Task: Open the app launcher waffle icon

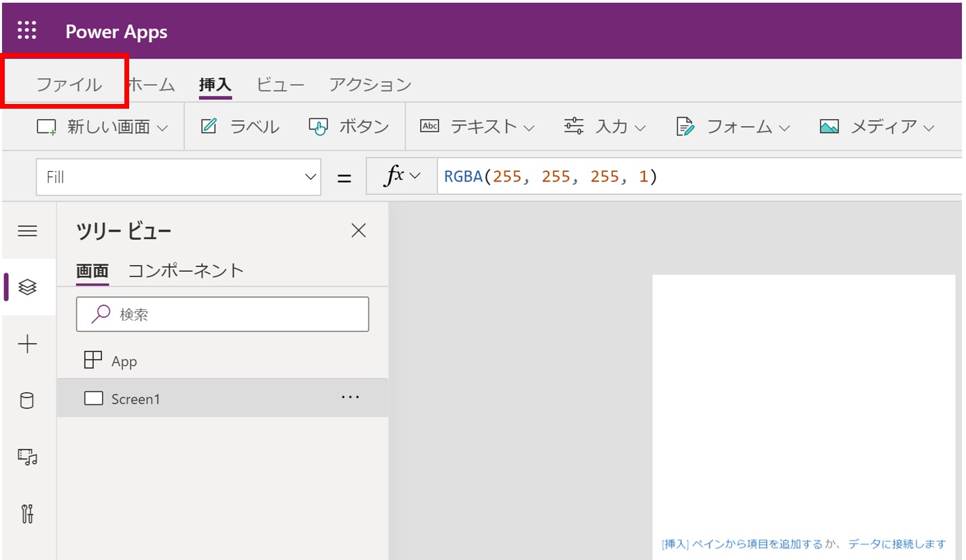Action: pyautogui.click(x=27, y=31)
